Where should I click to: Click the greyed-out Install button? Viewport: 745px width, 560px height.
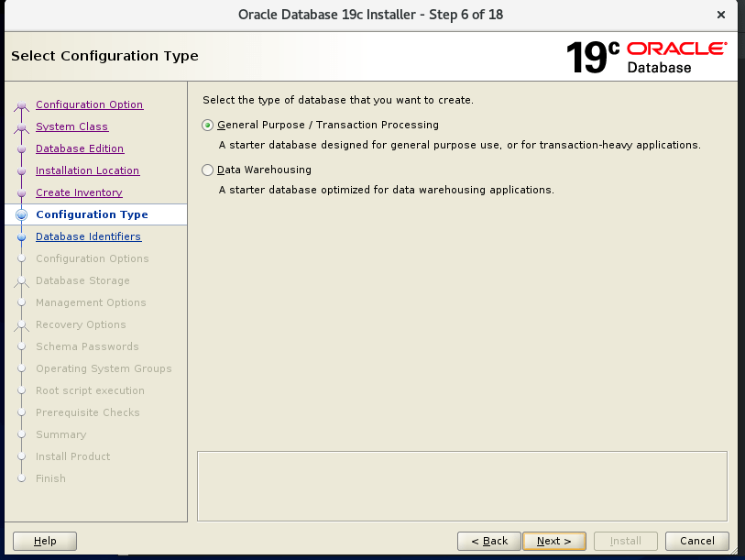(x=626, y=541)
